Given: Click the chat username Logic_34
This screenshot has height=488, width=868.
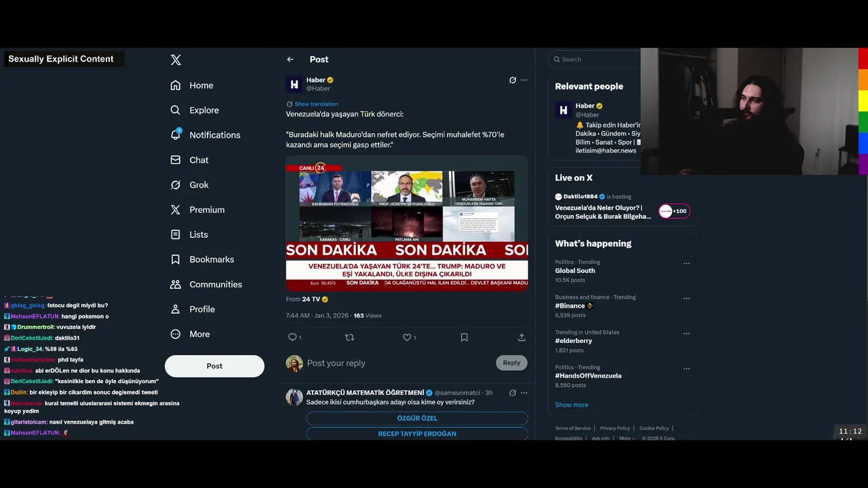Looking at the screenshot, I should click(x=27, y=349).
